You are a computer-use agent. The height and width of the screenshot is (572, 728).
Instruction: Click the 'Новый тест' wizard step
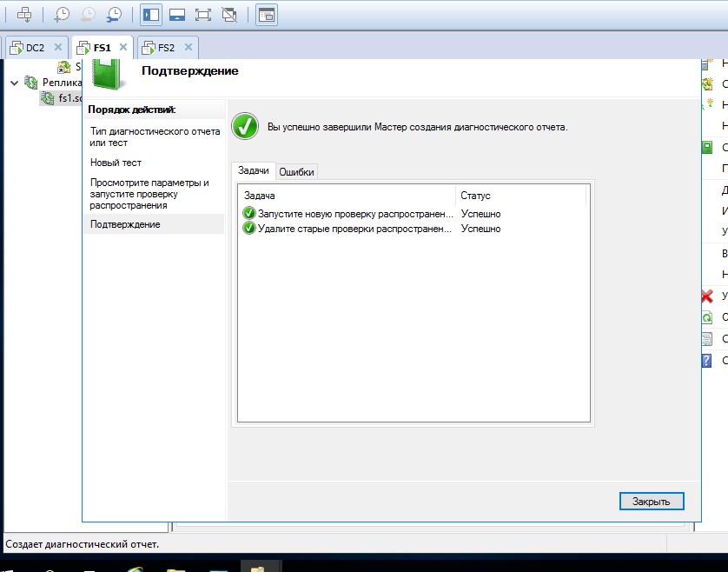click(116, 163)
